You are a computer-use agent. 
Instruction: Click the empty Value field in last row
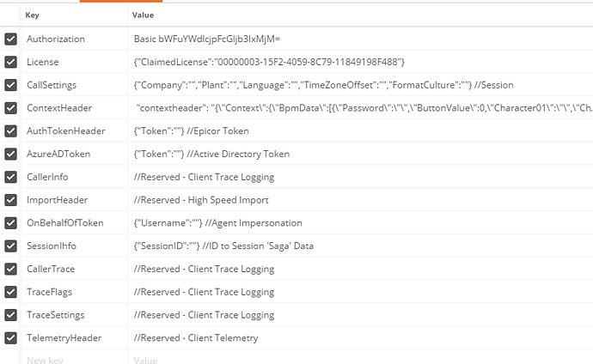point(361,360)
